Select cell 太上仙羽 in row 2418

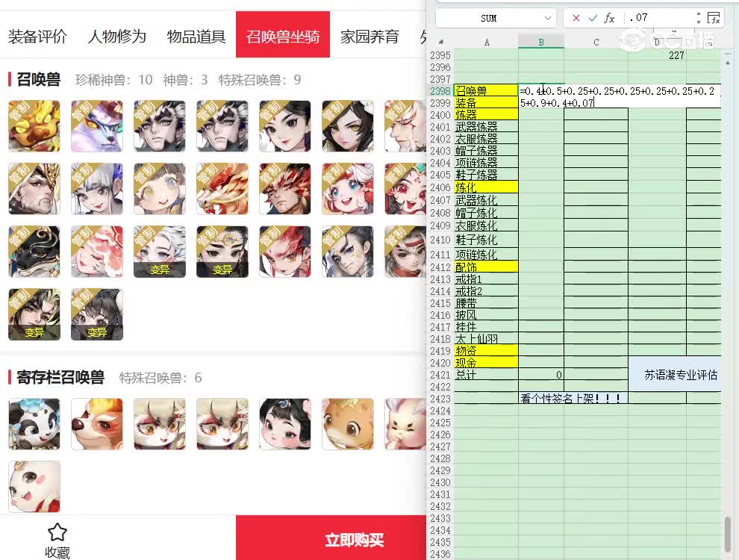pyautogui.click(x=486, y=339)
